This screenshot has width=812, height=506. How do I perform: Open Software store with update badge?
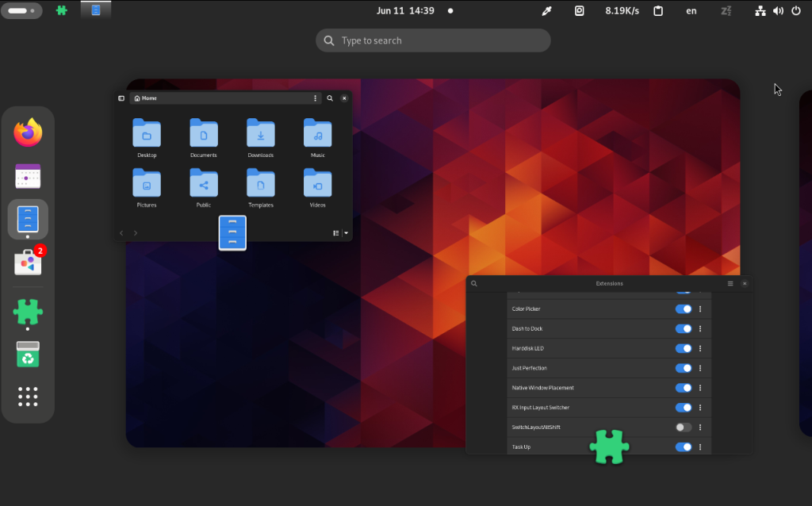pyautogui.click(x=28, y=263)
